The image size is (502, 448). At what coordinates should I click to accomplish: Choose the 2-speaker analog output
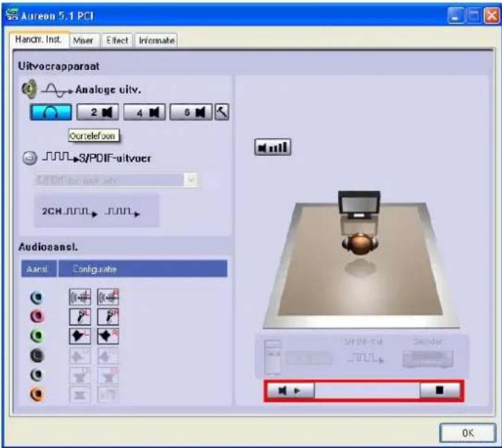[97, 112]
